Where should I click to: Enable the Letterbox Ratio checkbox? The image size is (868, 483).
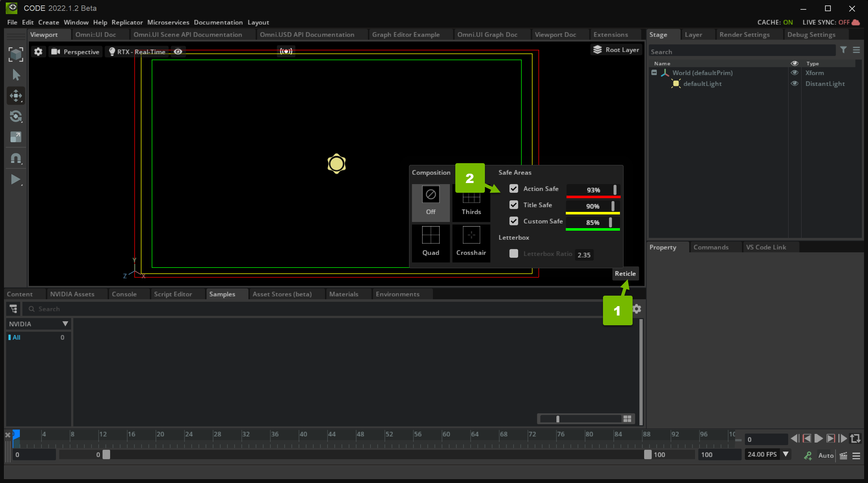(514, 253)
